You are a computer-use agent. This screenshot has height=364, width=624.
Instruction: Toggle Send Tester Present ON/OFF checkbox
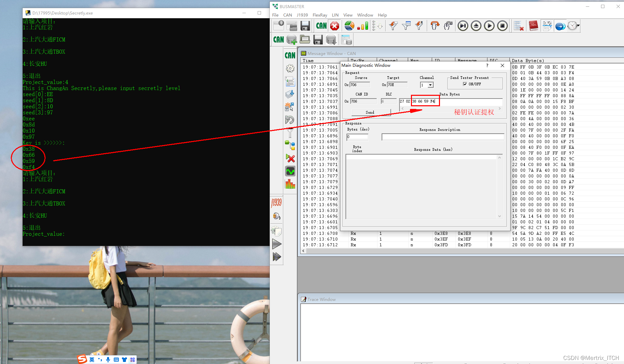(x=465, y=84)
